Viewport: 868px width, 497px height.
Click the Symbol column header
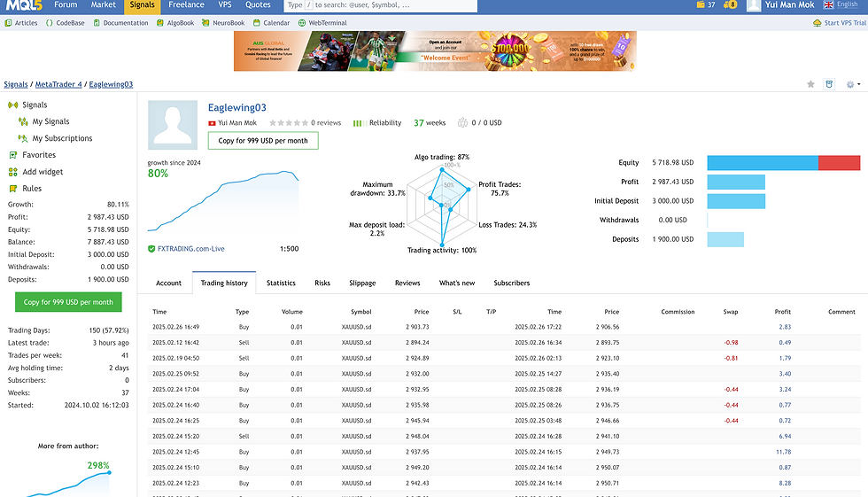coord(361,312)
